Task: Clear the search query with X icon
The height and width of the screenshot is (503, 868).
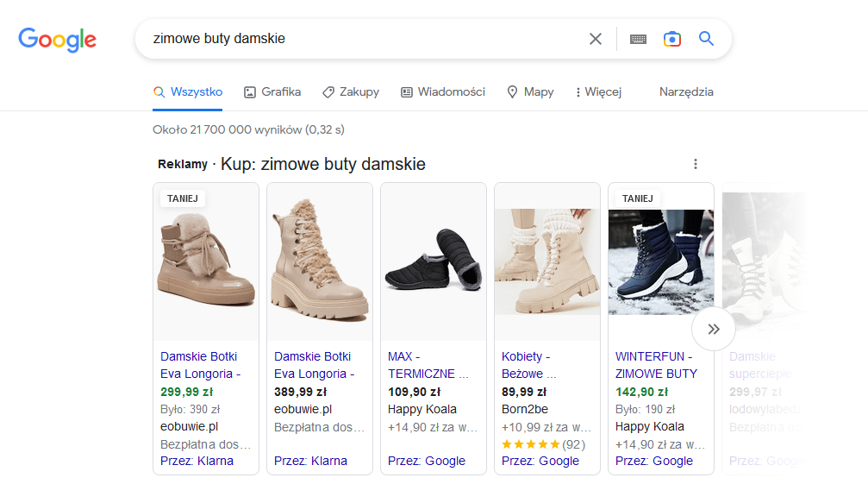Action: click(x=595, y=39)
